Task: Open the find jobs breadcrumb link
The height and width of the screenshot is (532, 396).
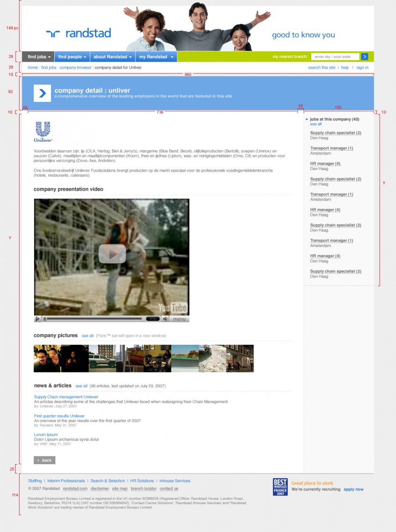Action: 49,67
